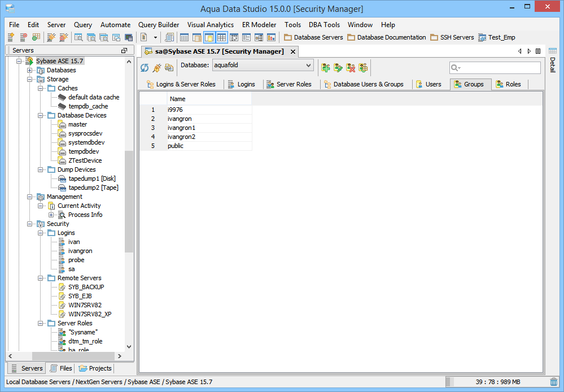Viewport: 564px width, 392px height.
Task: Collapse the Database Devices folder node
Action: (41, 115)
